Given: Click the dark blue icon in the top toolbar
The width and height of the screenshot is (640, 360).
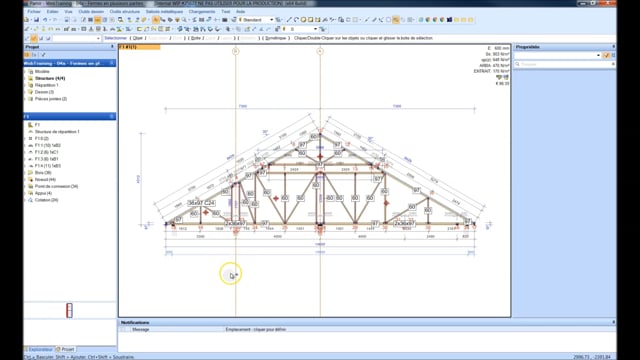Looking at the screenshot, I should (449, 20).
